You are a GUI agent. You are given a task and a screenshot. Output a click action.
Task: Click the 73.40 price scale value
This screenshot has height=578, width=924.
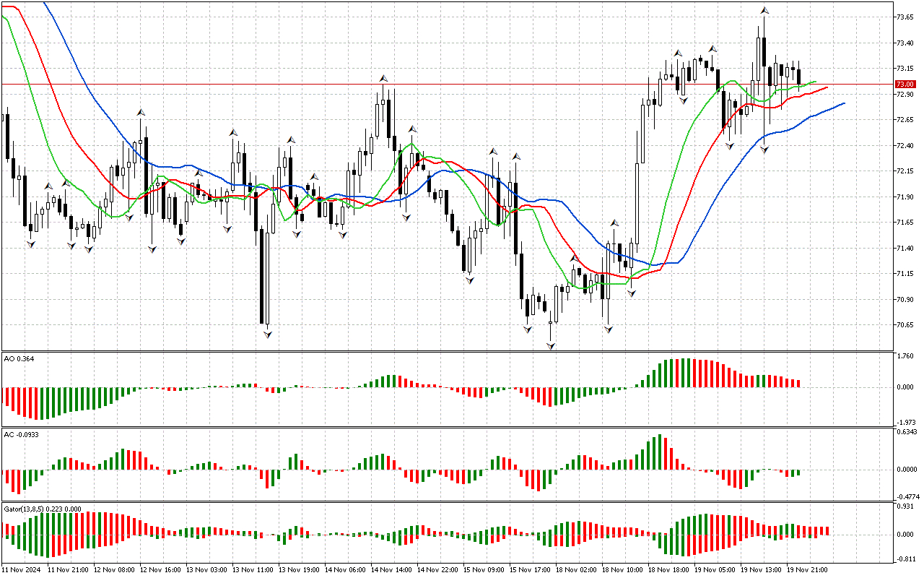point(905,43)
